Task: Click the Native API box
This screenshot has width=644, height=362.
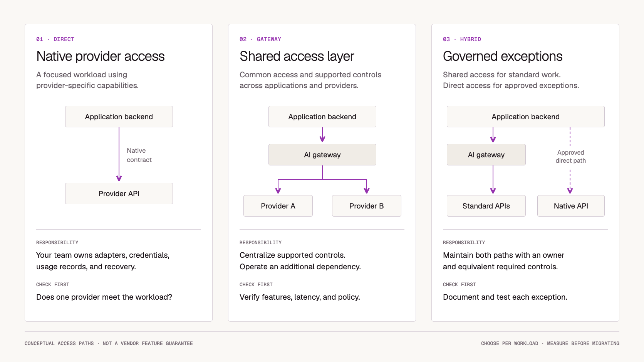Action: tap(571, 206)
